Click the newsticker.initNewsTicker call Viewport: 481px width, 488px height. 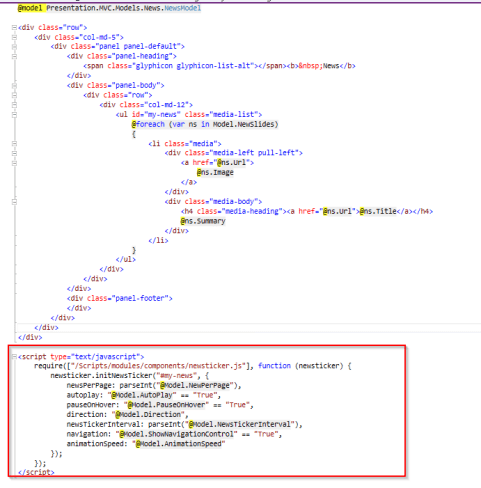click(x=101, y=376)
